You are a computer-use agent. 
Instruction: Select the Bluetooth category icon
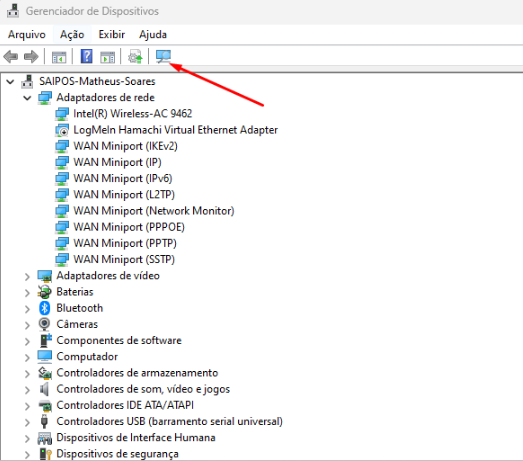[44, 308]
